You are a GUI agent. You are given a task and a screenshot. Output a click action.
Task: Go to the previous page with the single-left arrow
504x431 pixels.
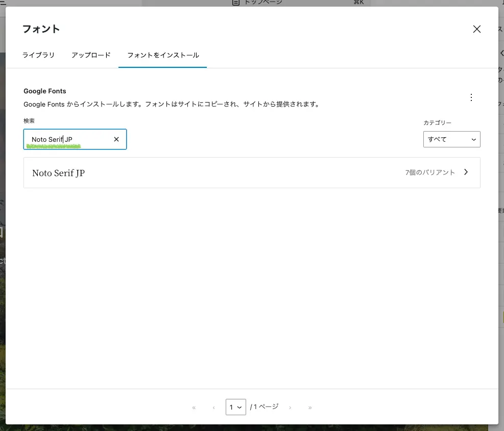[213, 408]
